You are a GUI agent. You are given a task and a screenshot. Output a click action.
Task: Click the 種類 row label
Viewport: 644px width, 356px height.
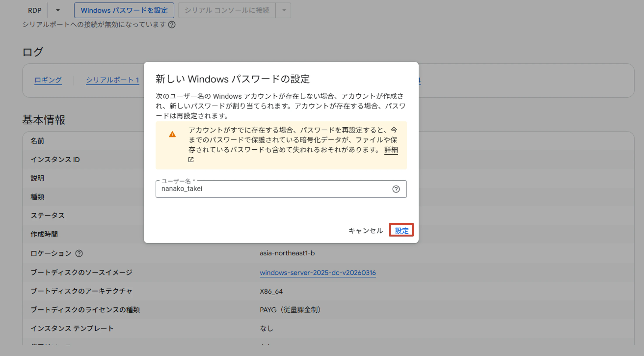(37, 197)
